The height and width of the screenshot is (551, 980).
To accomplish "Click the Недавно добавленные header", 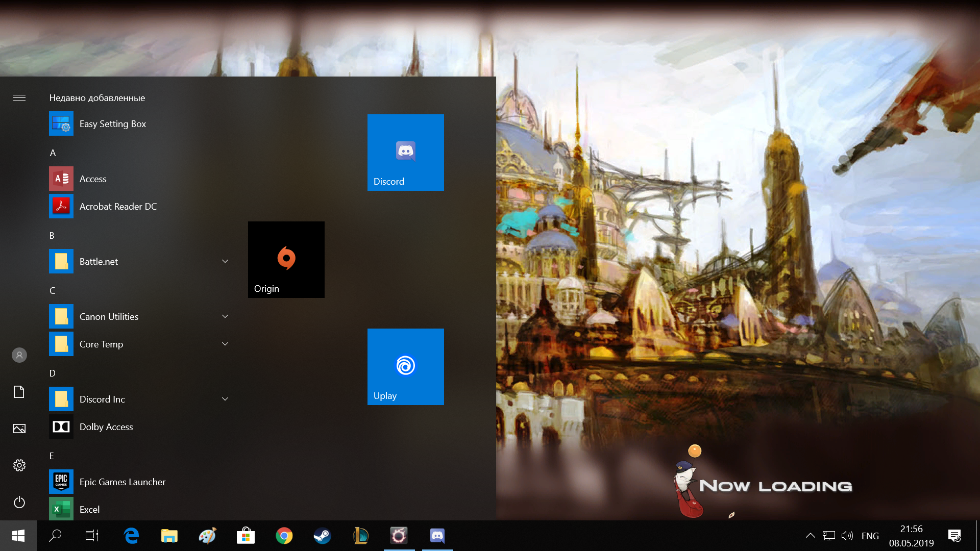I will 97,98.
